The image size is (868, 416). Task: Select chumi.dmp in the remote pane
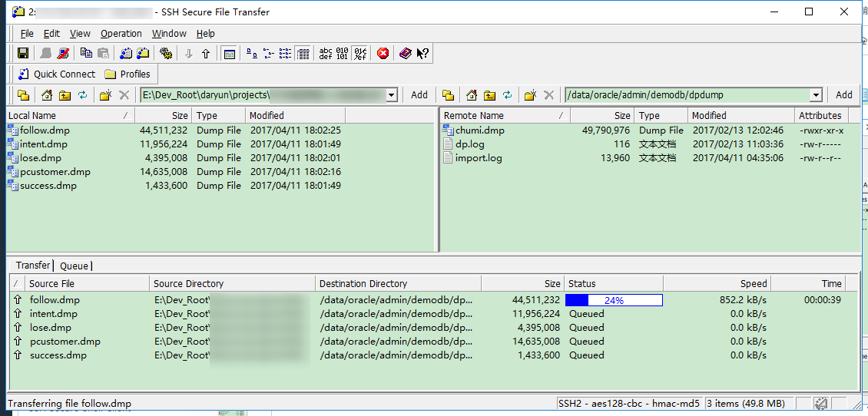click(480, 130)
